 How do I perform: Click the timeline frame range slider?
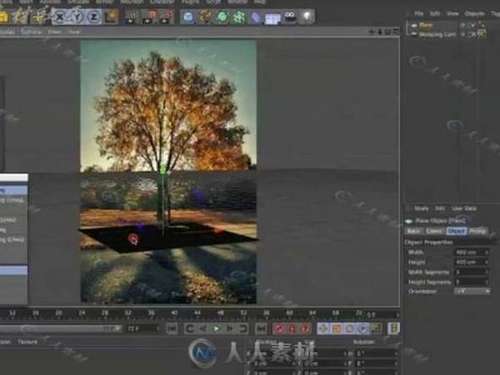(x=61, y=329)
